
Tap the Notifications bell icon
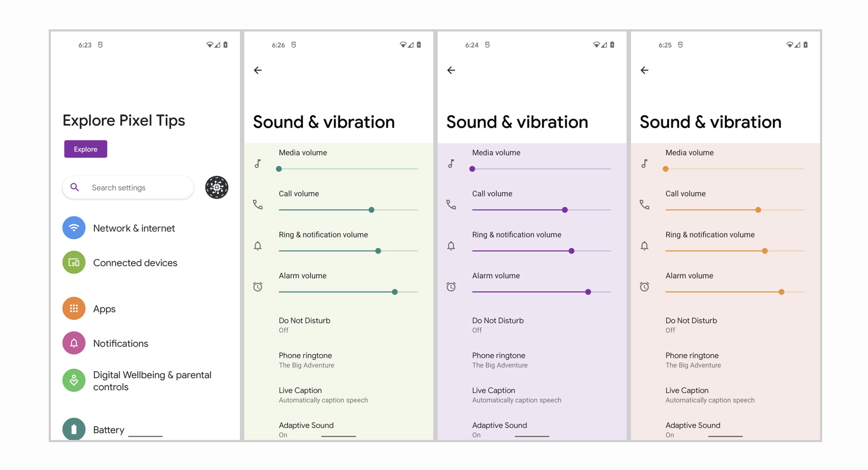74,342
